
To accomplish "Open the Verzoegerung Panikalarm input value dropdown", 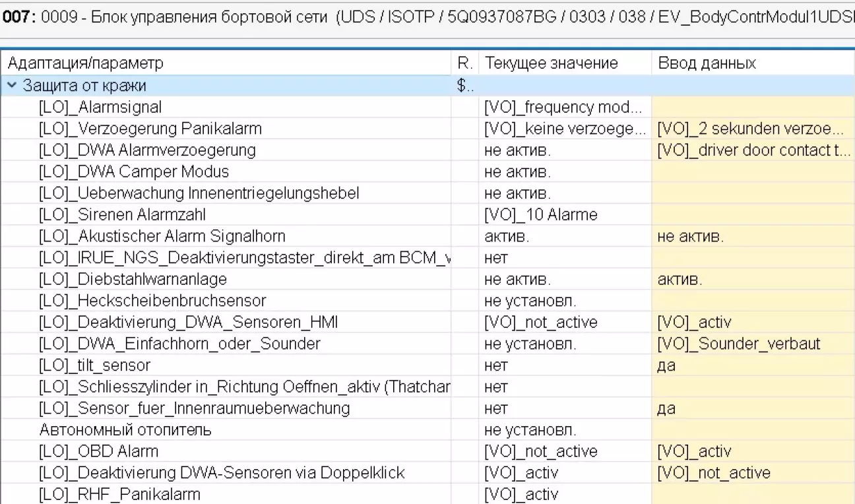I will (752, 129).
